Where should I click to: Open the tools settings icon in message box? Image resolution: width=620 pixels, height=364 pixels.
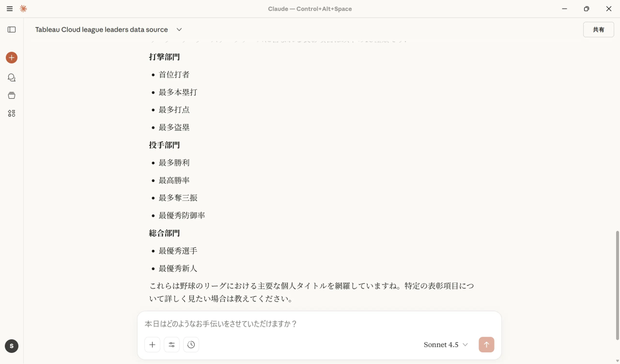pyautogui.click(x=171, y=344)
